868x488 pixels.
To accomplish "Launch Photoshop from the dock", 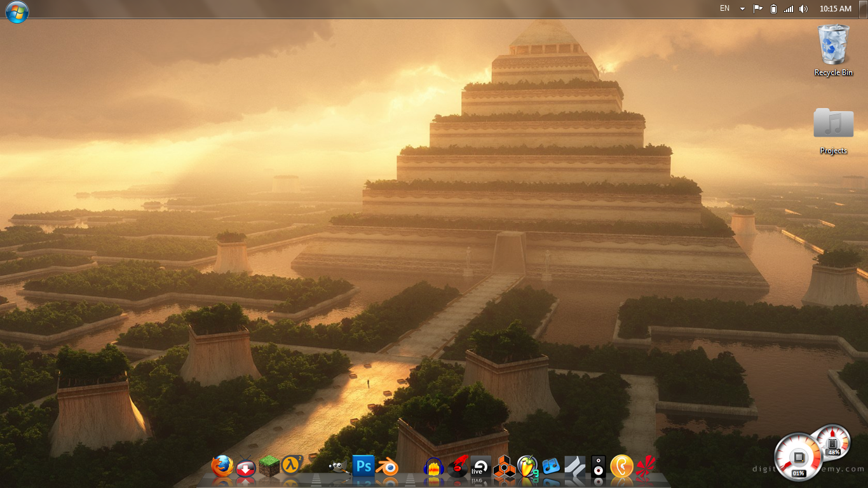I will (363, 466).
